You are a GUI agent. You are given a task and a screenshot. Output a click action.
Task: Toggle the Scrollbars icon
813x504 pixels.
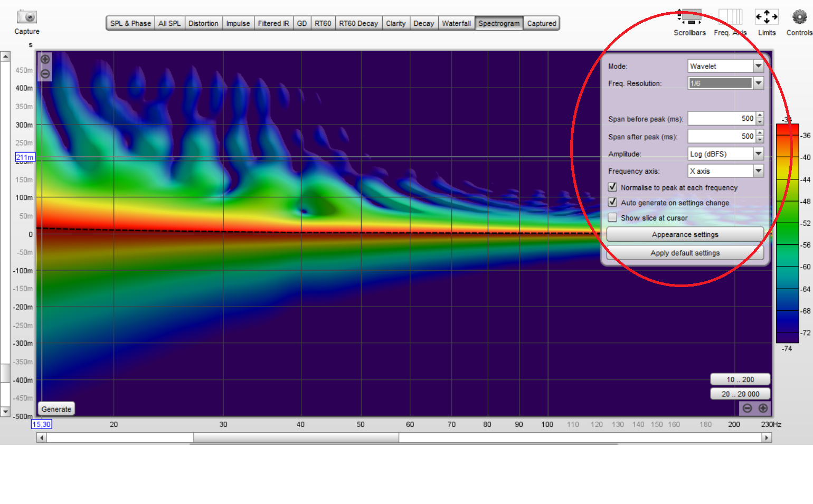tap(690, 17)
